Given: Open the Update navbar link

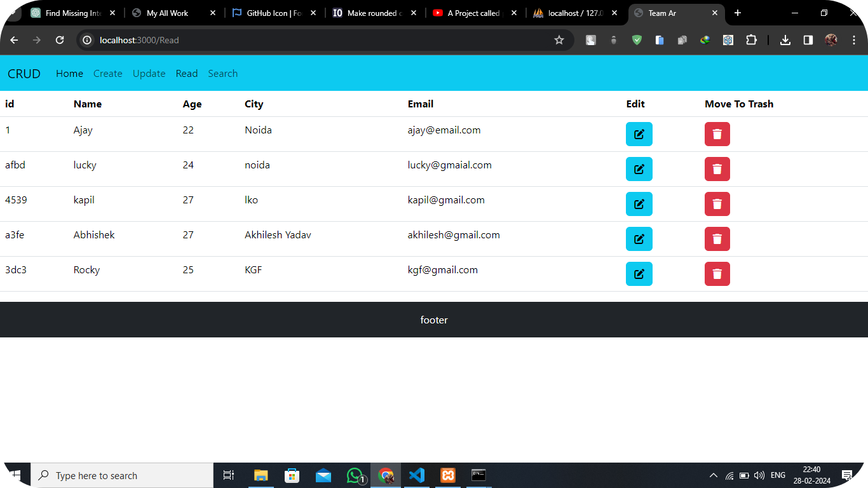Looking at the screenshot, I should [x=149, y=74].
